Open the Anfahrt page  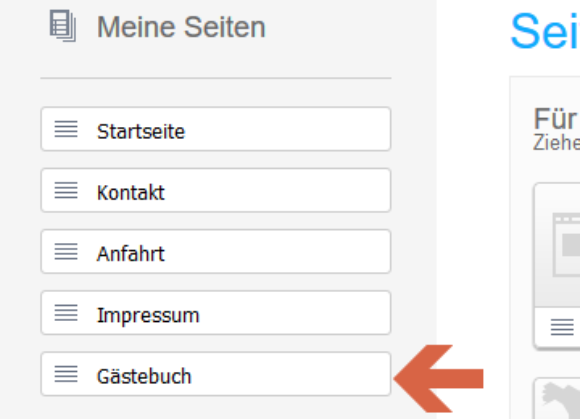216,251
